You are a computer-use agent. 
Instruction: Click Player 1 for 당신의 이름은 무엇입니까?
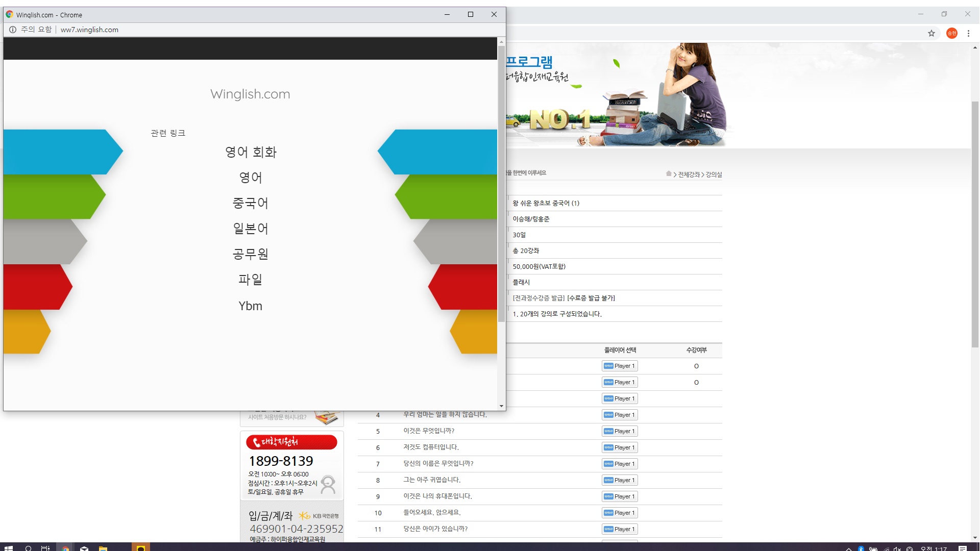point(620,464)
